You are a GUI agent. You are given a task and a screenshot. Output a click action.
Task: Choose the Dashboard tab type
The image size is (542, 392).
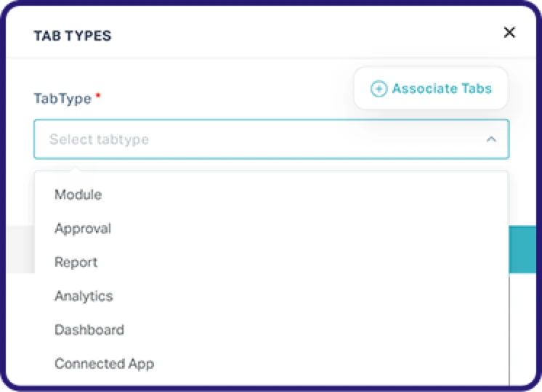coord(89,330)
